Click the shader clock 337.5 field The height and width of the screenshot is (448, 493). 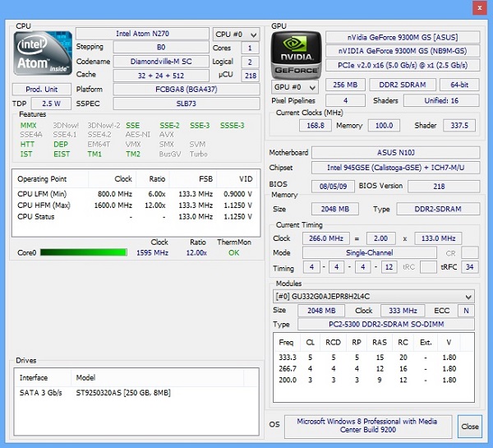(x=459, y=125)
